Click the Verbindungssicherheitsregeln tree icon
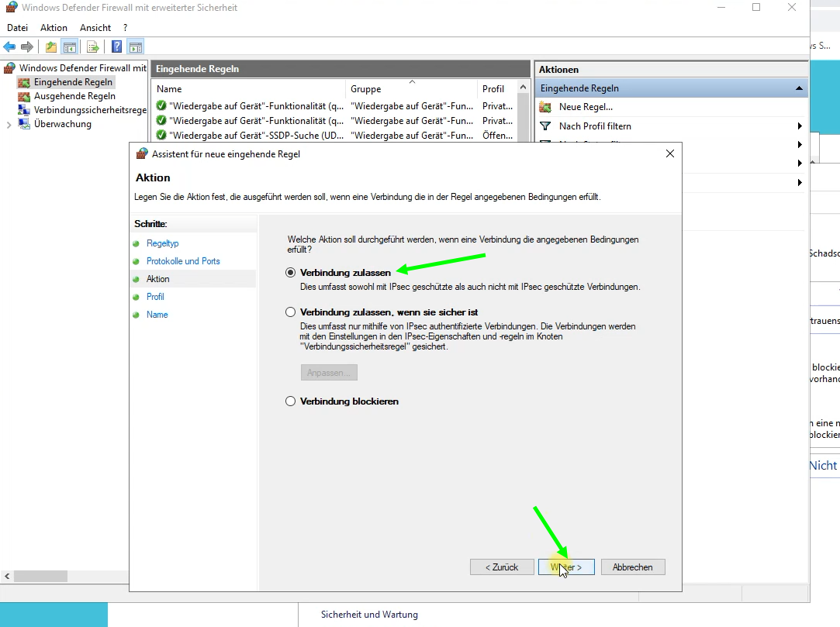This screenshot has height=627, width=840. coord(23,110)
